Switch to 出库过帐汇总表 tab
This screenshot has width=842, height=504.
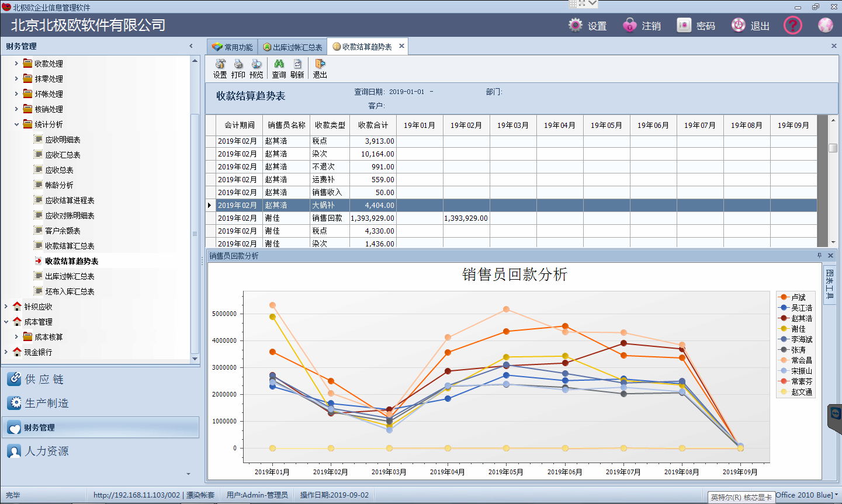tap(292, 47)
